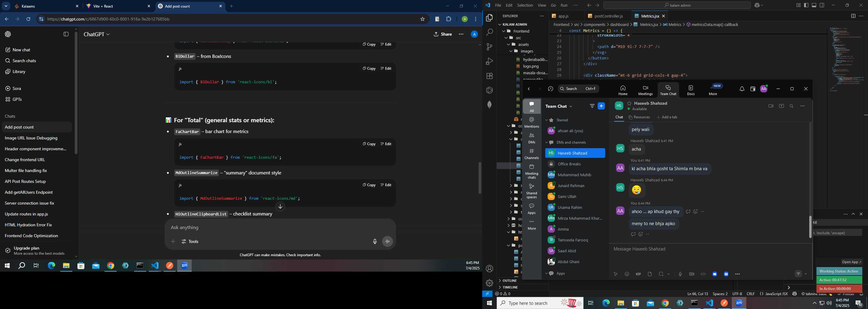Share screen to Haseeb chat
This screenshot has width=868, height=309.
pos(782,106)
